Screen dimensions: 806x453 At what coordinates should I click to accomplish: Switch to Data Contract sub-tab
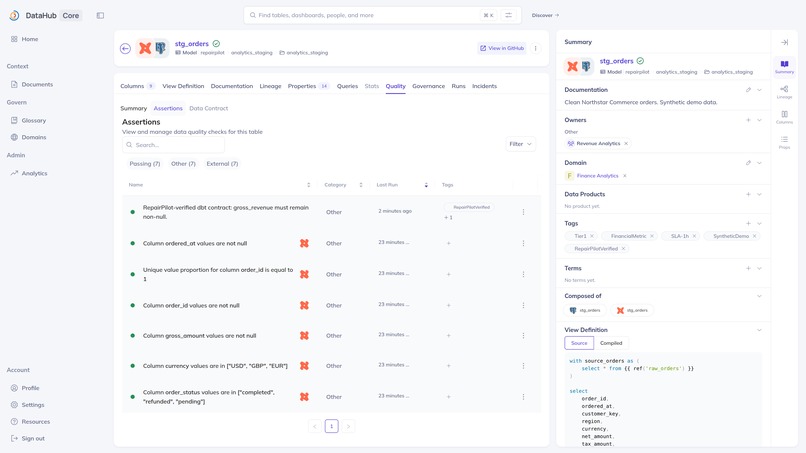pyautogui.click(x=208, y=108)
